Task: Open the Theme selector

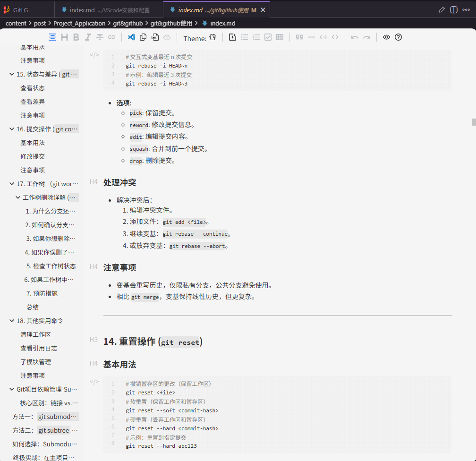Action: (x=200, y=38)
